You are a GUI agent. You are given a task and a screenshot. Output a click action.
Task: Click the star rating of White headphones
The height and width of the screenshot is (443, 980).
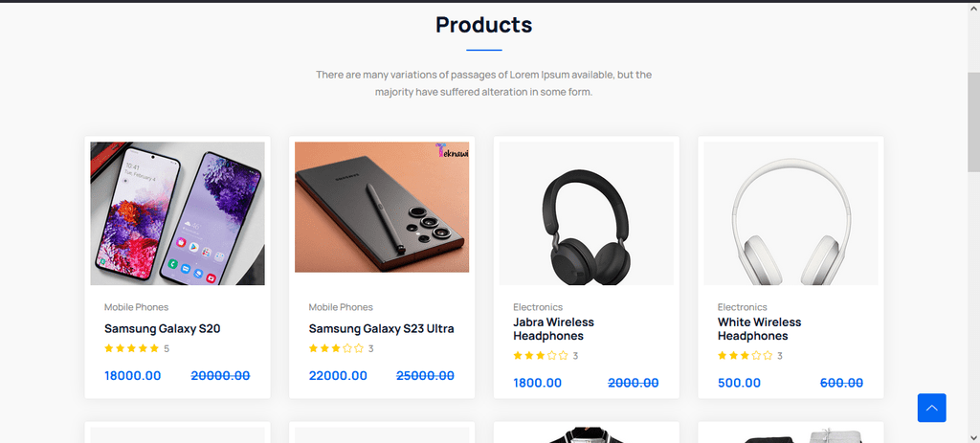746,356
